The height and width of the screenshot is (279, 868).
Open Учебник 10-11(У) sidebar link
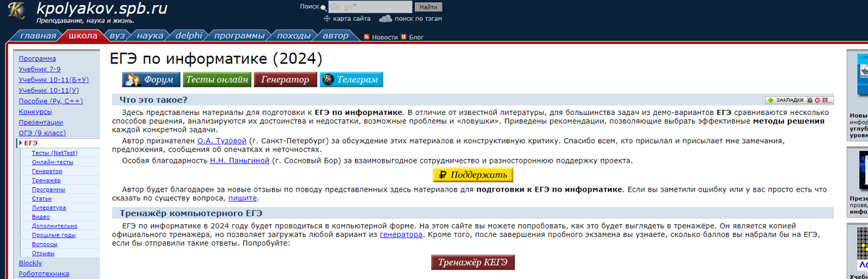(x=48, y=90)
